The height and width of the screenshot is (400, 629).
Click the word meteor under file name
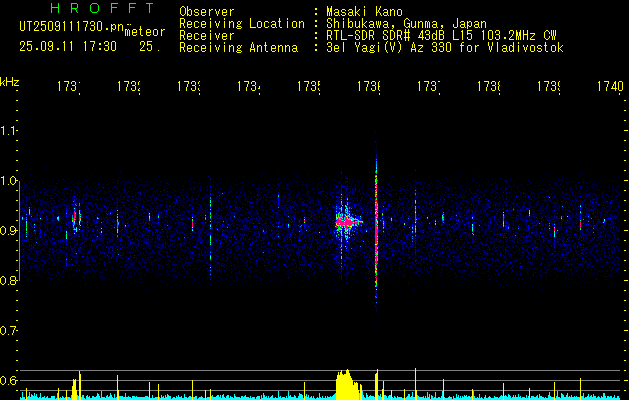pyautogui.click(x=145, y=32)
